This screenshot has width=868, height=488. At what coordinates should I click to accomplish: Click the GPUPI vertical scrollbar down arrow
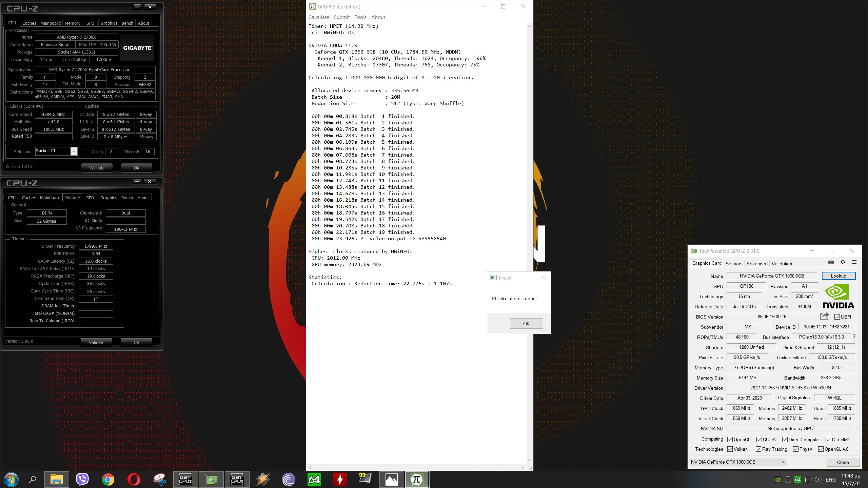(x=530, y=461)
